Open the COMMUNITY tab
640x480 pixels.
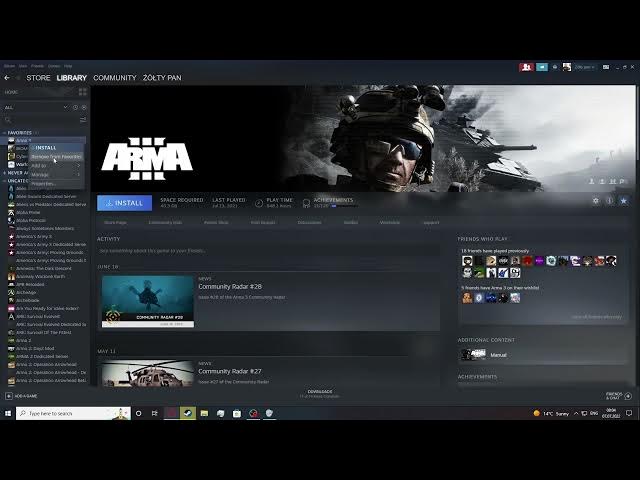point(115,78)
